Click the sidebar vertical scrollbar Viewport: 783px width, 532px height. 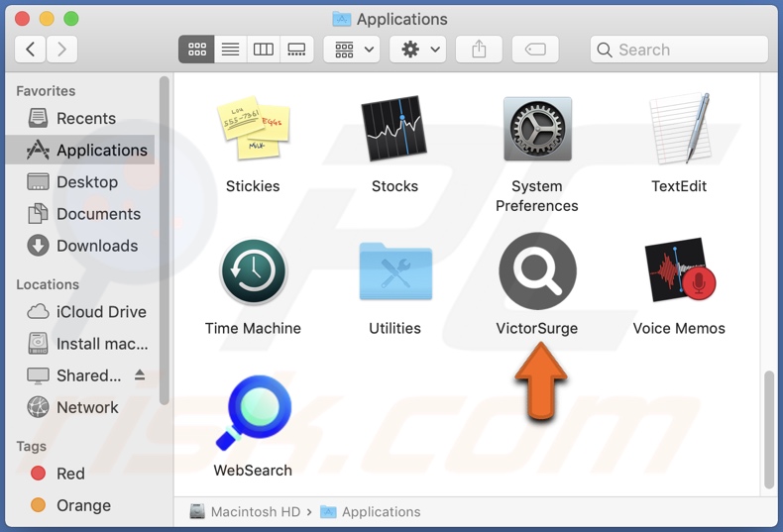tap(165, 241)
